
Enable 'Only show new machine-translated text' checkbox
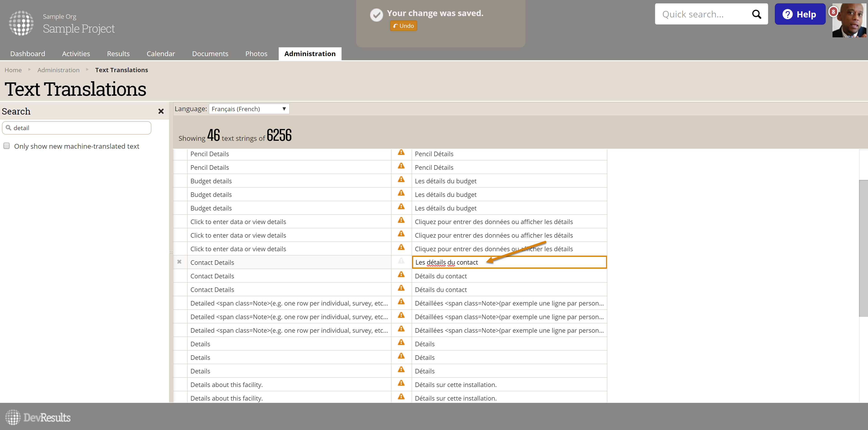click(x=6, y=146)
